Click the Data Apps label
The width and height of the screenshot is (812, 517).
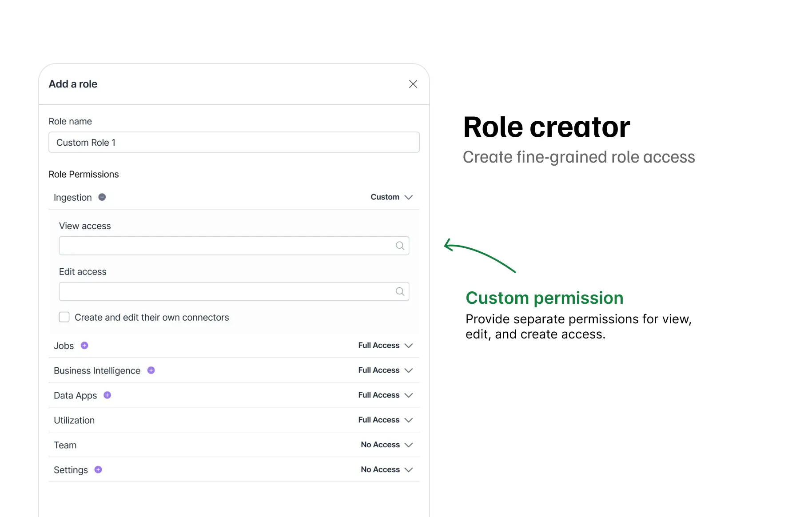click(76, 396)
